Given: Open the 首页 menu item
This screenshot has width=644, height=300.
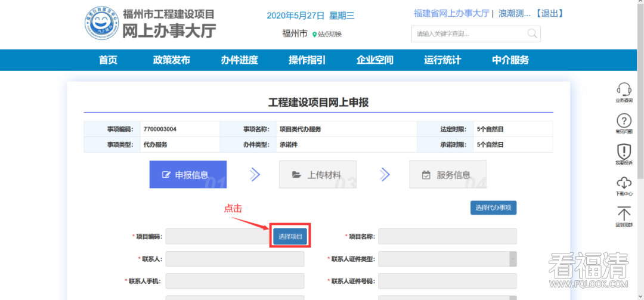Looking at the screenshot, I should (108, 60).
